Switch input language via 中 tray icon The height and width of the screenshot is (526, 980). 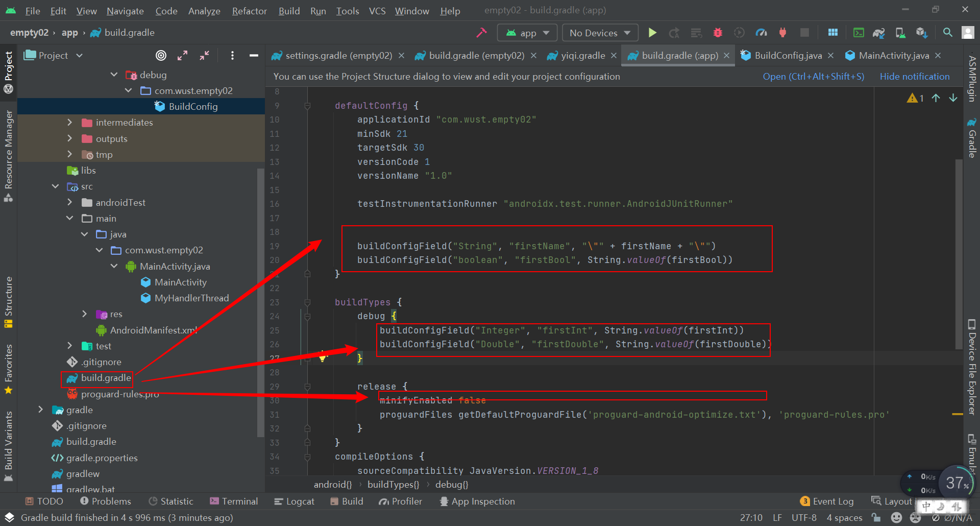[927, 506]
